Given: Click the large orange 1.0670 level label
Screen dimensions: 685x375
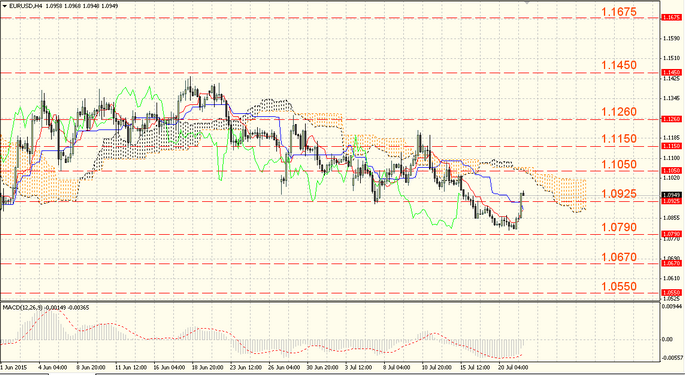Looking at the screenshot, I should pyautogui.click(x=619, y=257).
